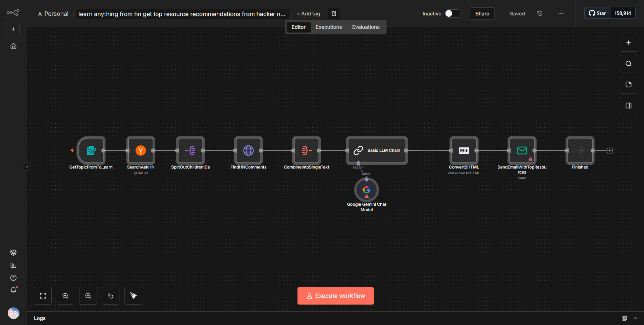644x325 pixels.
Task: Switch to the Executions tab
Action: (x=328, y=27)
